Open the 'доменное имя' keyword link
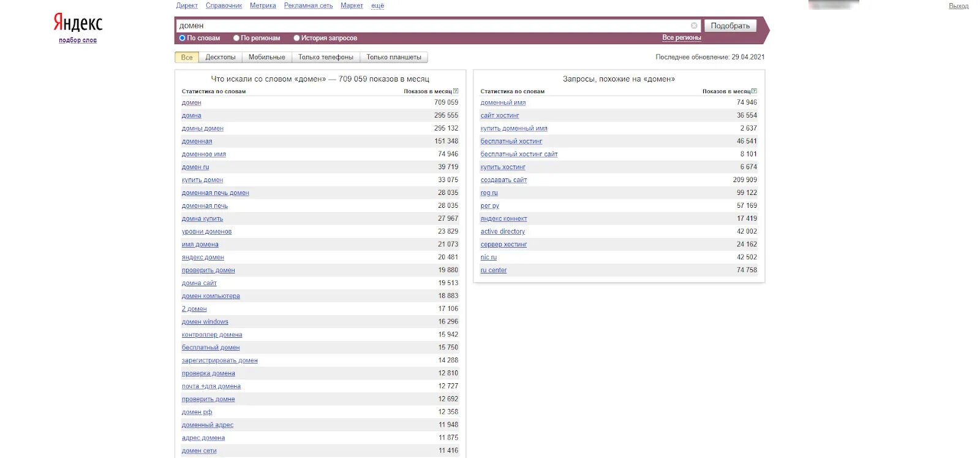 point(204,155)
